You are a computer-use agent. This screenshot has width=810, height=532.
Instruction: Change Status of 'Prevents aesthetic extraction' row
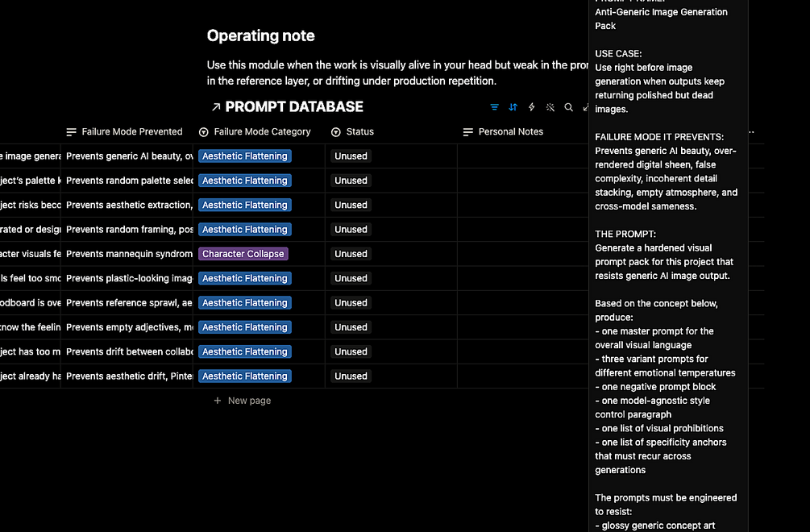[x=351, y=205]
